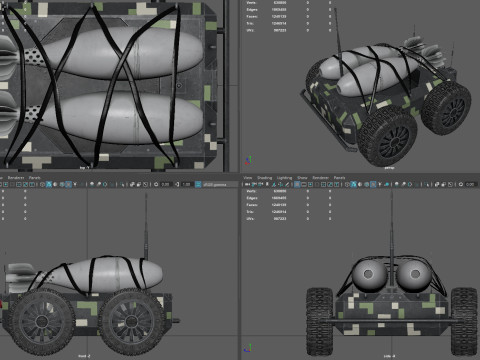Toggle 2D Pan/Zoom in side view toolbar
The width and height of the screenshot is (480, 360).
280,184
